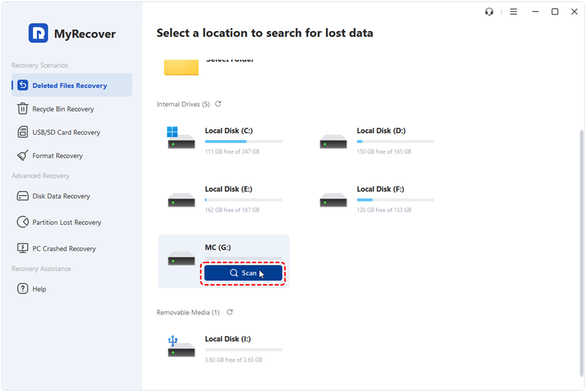The height and width of the screenshot is (392, 586).
Task: Click Local Disk (F:) usage bar
Action: point(395,200)
